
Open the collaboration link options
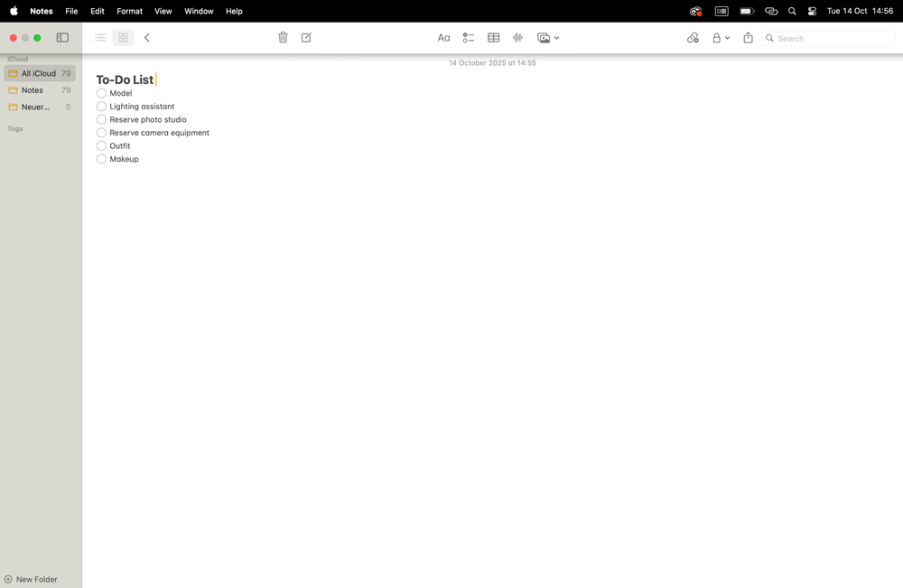(x=693, y=37)
